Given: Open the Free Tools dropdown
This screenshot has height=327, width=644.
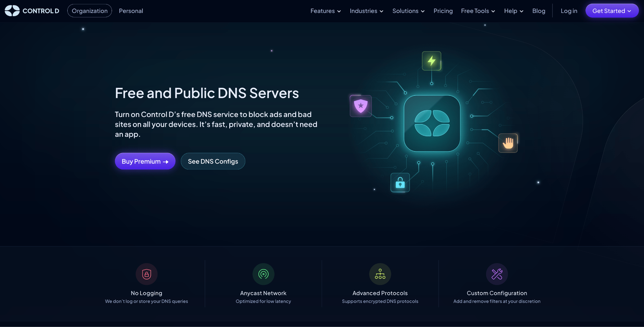Looking at the screenshot, I should [x=478, y=11].
